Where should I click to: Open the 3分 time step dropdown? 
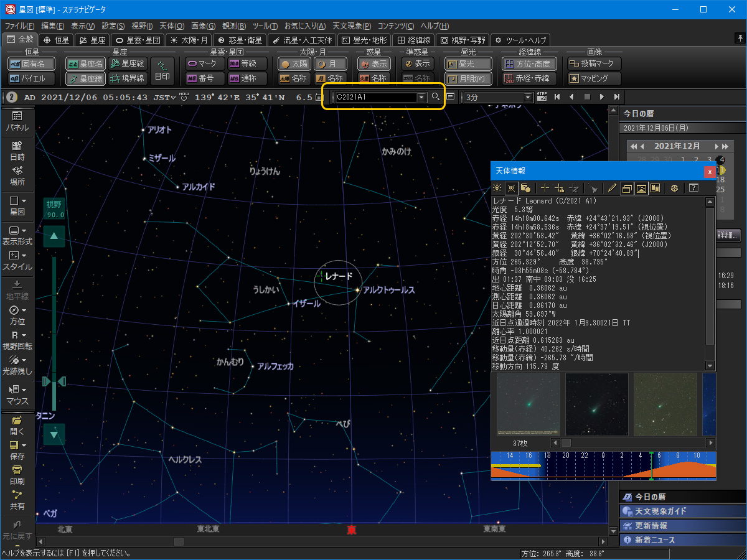click(528, 97)
